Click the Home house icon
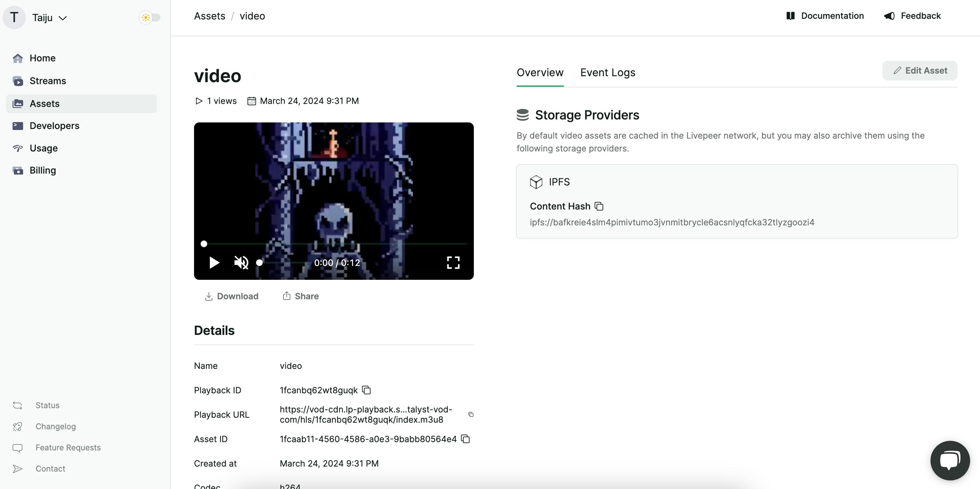 (x=18, y=58)
